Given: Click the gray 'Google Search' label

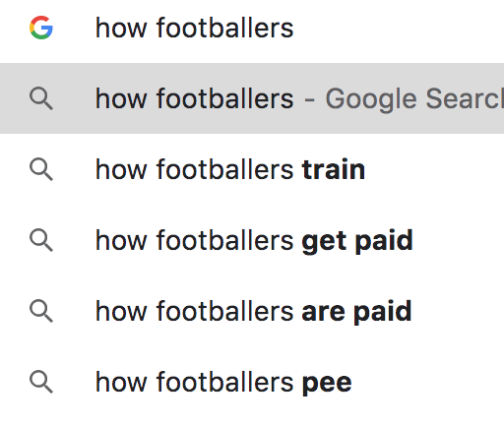Looking at the screenshot, I should [x=414, y=99].
